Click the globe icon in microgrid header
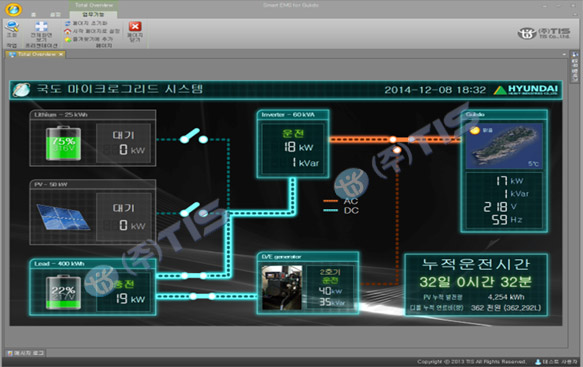The image size is (583, 367). 22,90
